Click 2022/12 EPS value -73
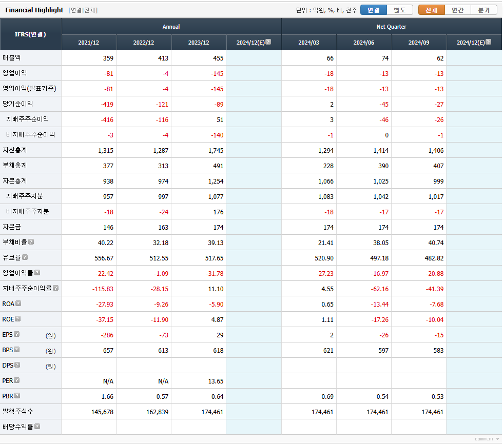 click(164, 335)
